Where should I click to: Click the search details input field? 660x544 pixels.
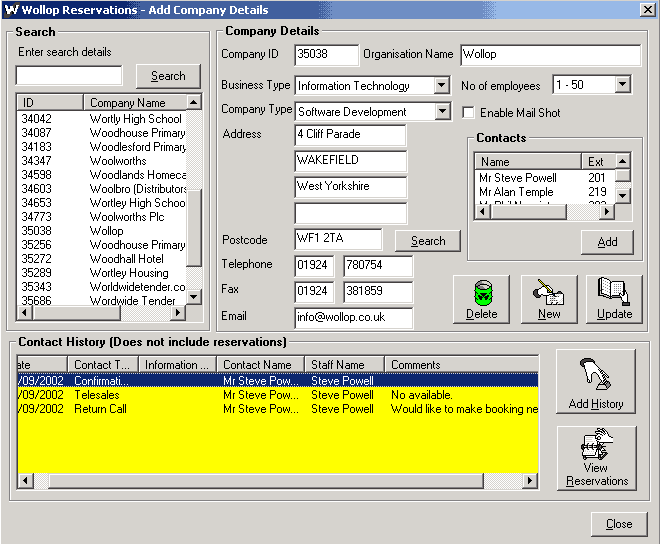[69, 76]
